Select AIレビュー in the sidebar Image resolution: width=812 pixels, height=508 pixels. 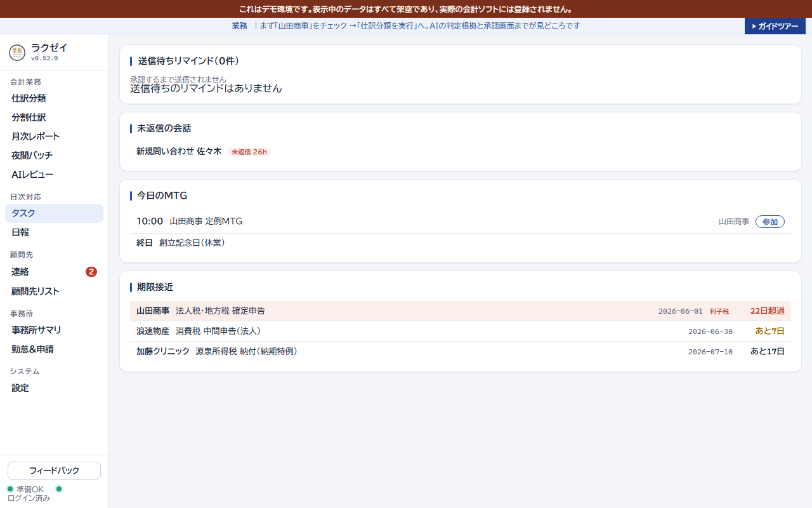[54, 175]
